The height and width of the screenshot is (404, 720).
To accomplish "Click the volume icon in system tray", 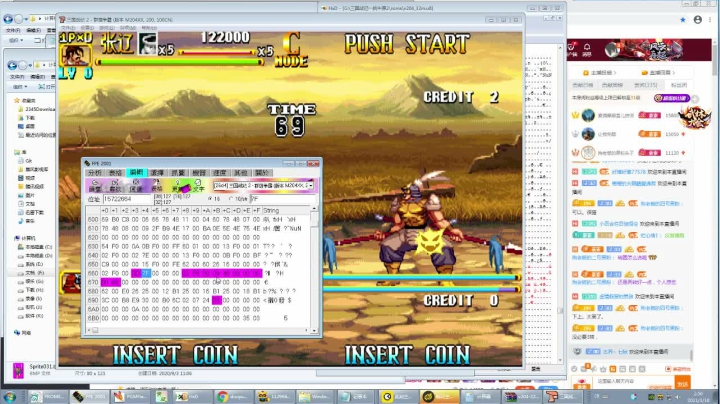I will [x=677, y=397].
